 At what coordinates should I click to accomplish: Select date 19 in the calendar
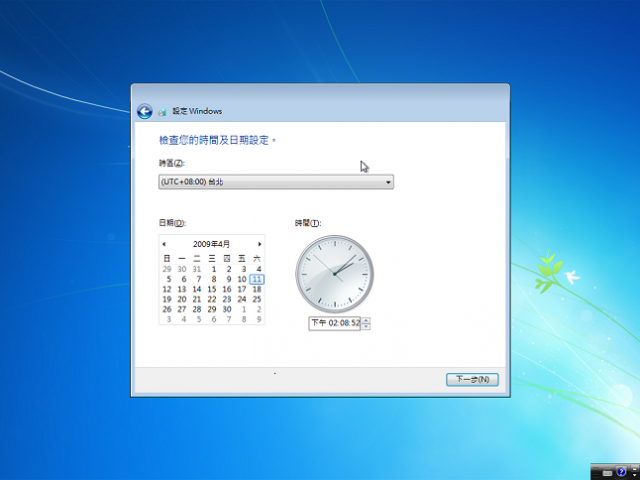tap(167, 299)
